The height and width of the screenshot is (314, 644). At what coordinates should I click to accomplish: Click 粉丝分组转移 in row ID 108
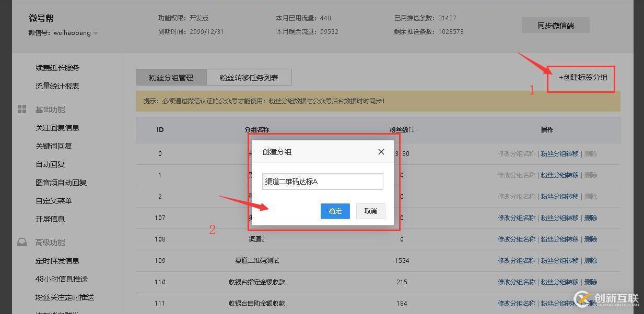(559, 239)
